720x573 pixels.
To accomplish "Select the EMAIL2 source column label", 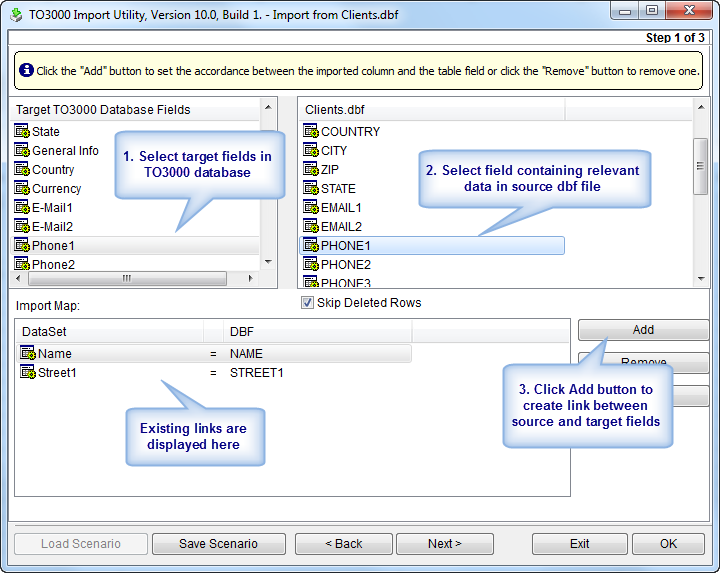I will (341, 227).
